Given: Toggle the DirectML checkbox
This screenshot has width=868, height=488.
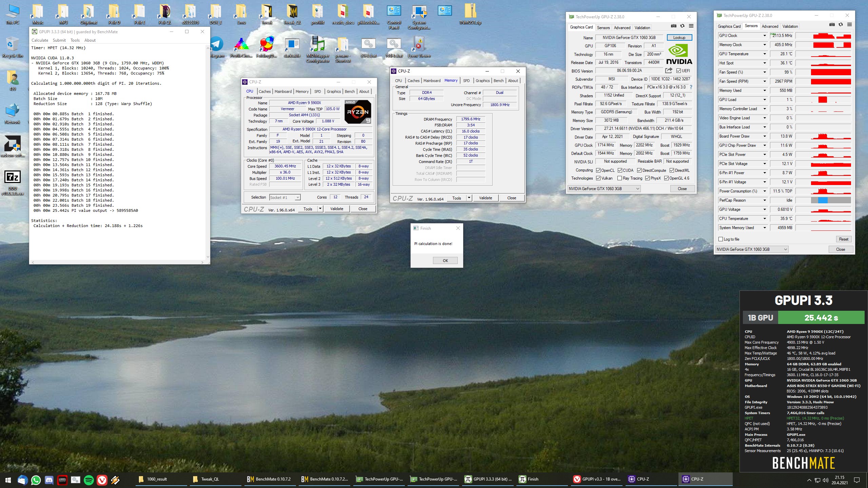Looking at the screenshot, I should [672, 170].
